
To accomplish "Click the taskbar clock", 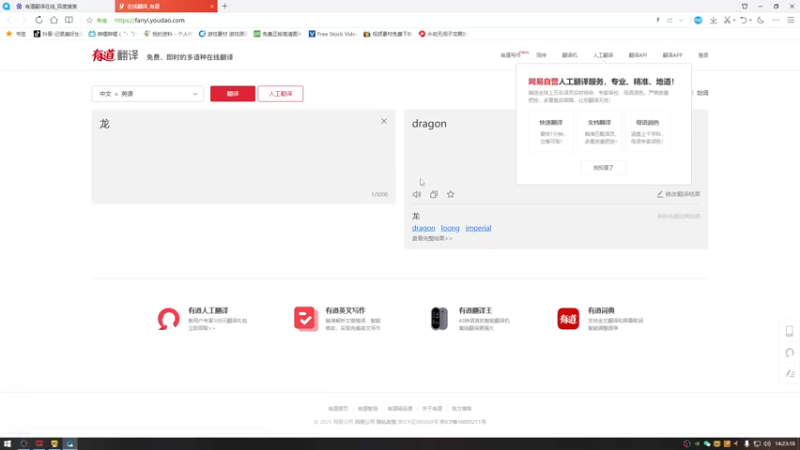I will pyautogui.click(x=785, y=444).
